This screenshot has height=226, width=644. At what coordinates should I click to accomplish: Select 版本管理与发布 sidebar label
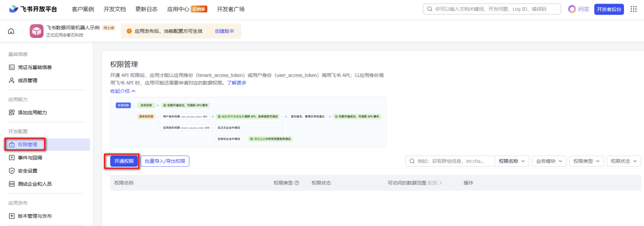tap(35, 216)
